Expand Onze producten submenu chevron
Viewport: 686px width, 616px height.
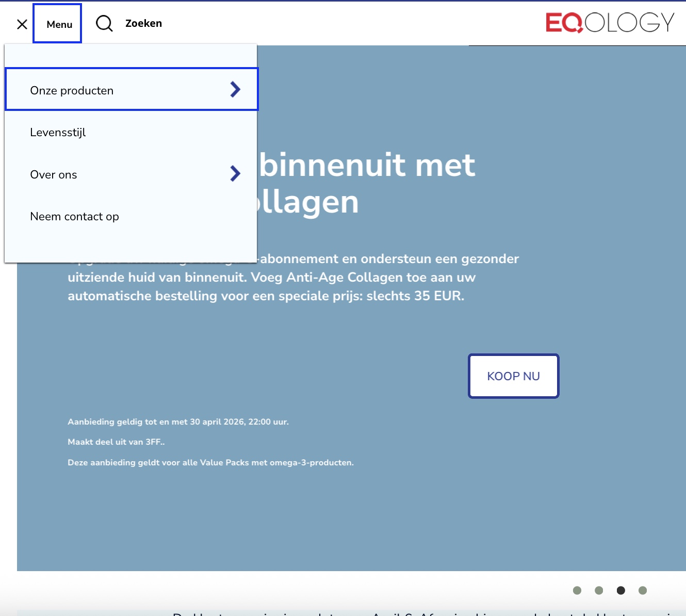coord(235,89)
